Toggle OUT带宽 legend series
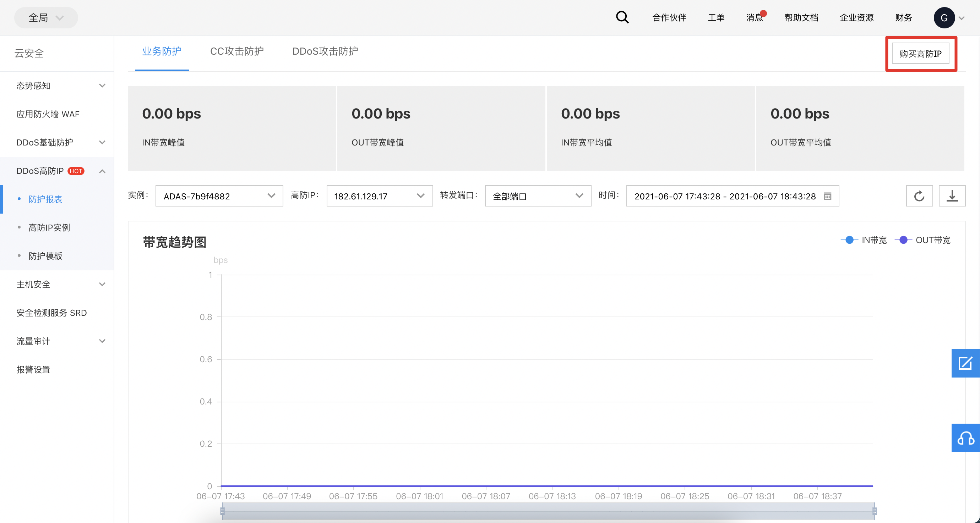The image size is (980, 523). pos(922,240)
